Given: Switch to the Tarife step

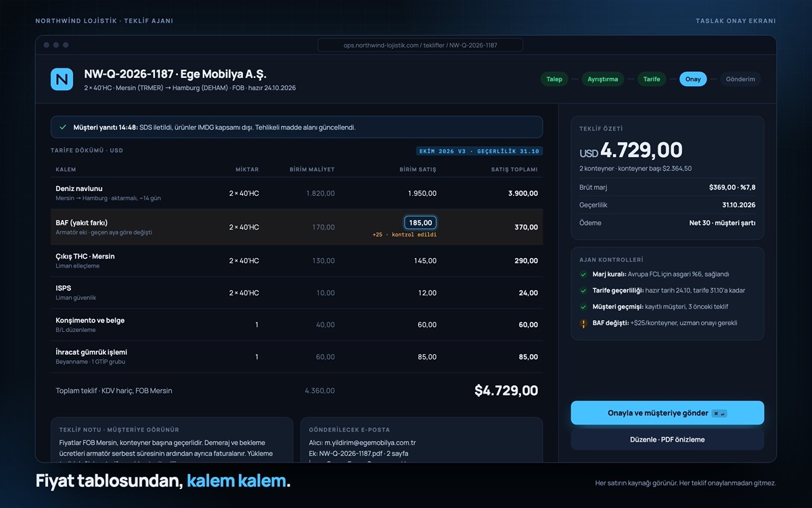Looking at the screenshot, I should click(652, 79).
